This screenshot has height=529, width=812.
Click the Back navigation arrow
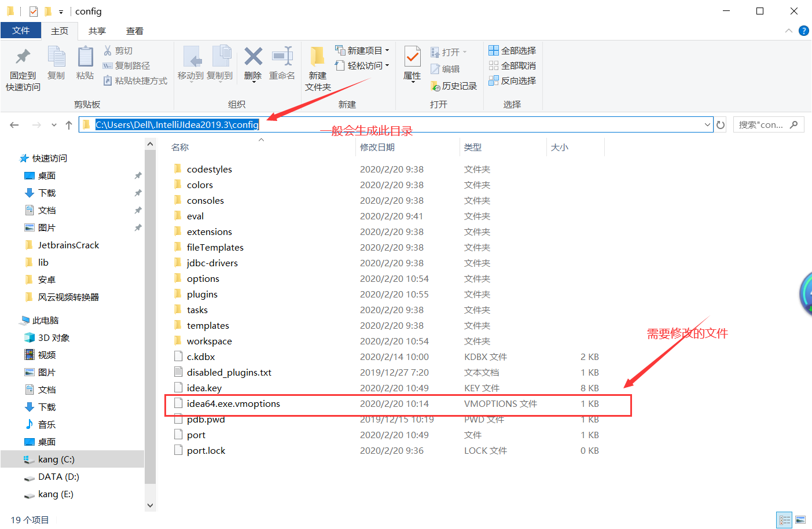[x=14, y=125]
